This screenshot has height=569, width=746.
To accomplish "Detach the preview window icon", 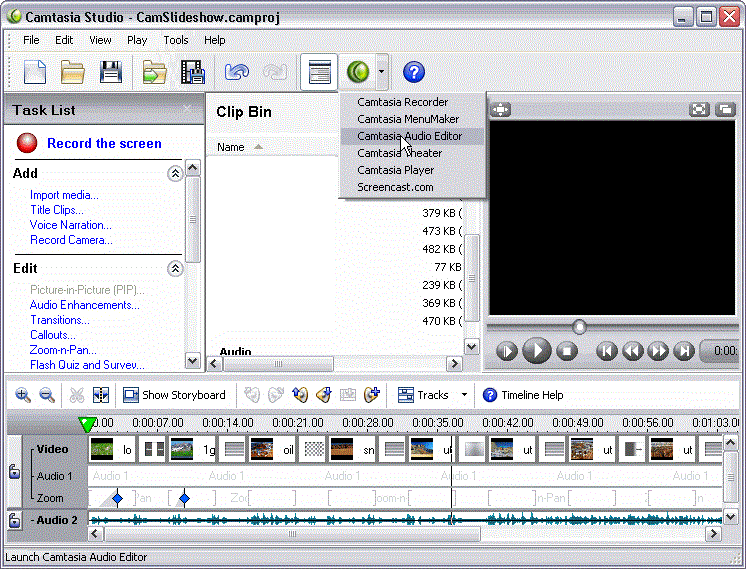I will (x=726, y=110).
